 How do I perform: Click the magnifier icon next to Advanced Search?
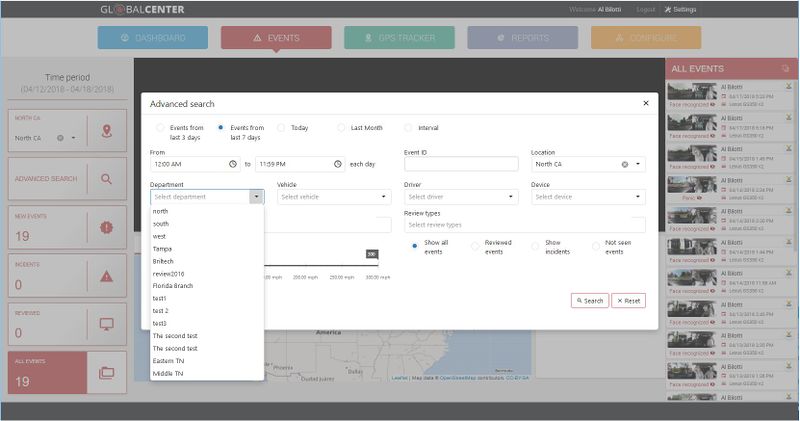click(107, 179)
